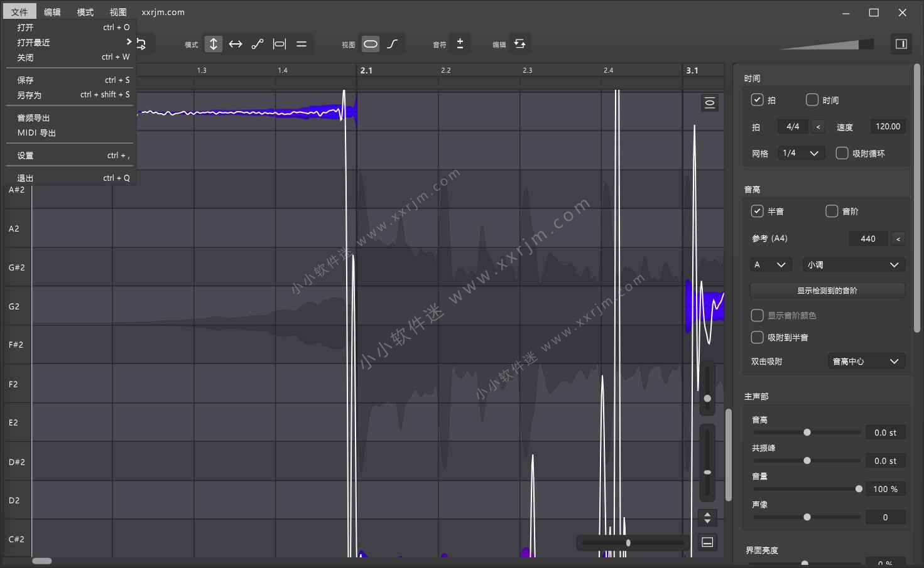Open the 小调 scale type dropdown
This screenshot has height=568, width=924.
854,265
